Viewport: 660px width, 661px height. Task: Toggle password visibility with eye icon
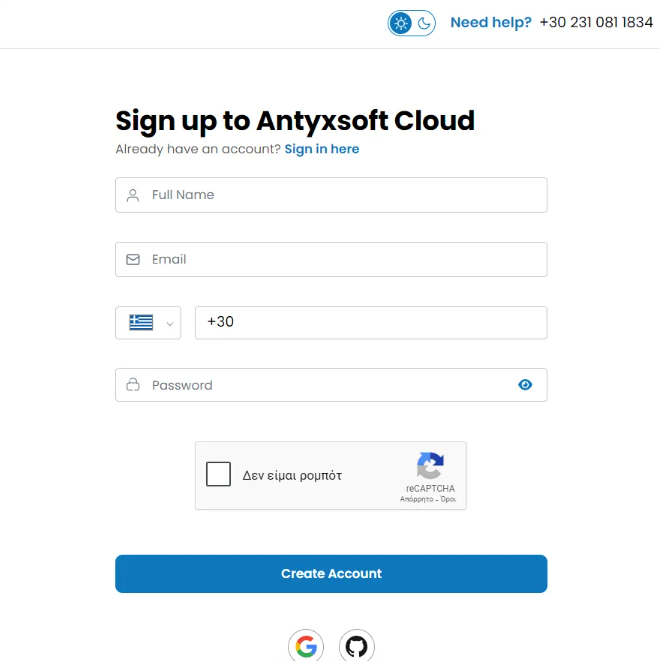525,385
